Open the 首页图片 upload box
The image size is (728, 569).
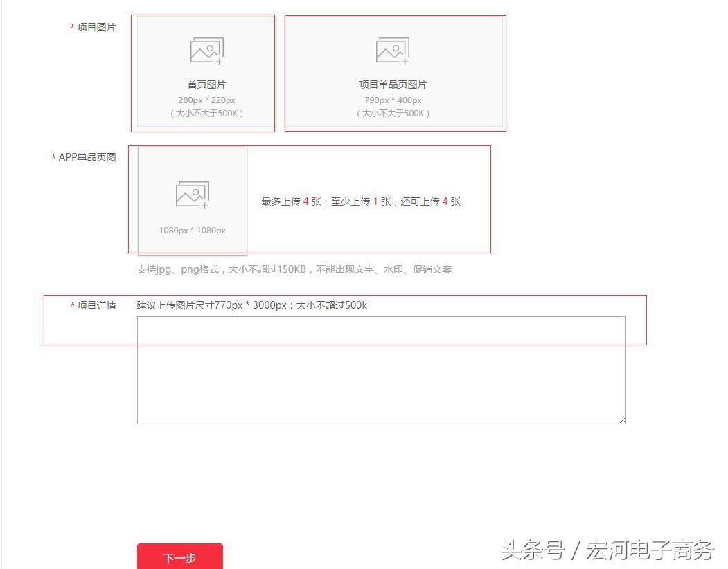pos(202,73)
